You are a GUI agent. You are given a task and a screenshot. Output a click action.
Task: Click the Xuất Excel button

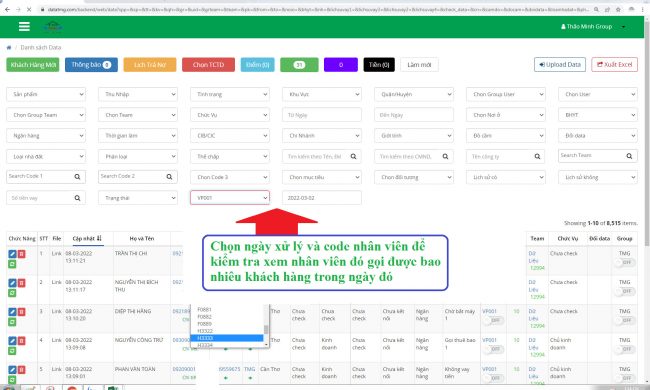[614, 65]
